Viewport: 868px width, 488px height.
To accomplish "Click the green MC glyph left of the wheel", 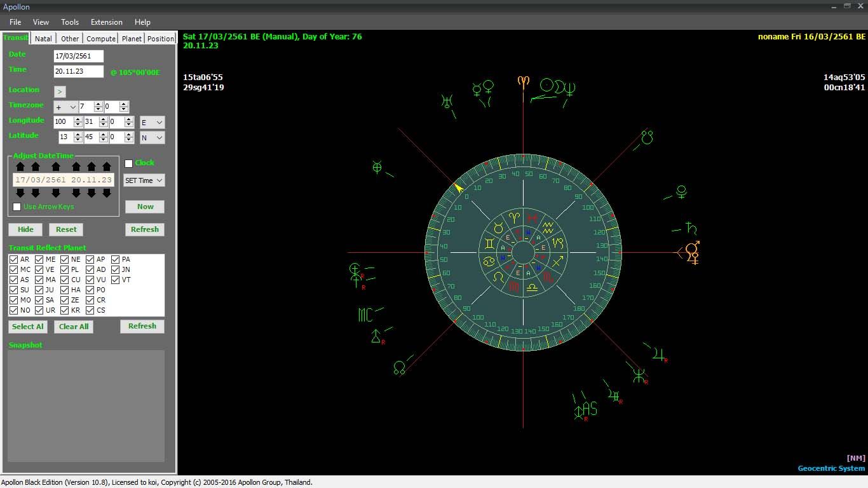I will click(365, 315).
